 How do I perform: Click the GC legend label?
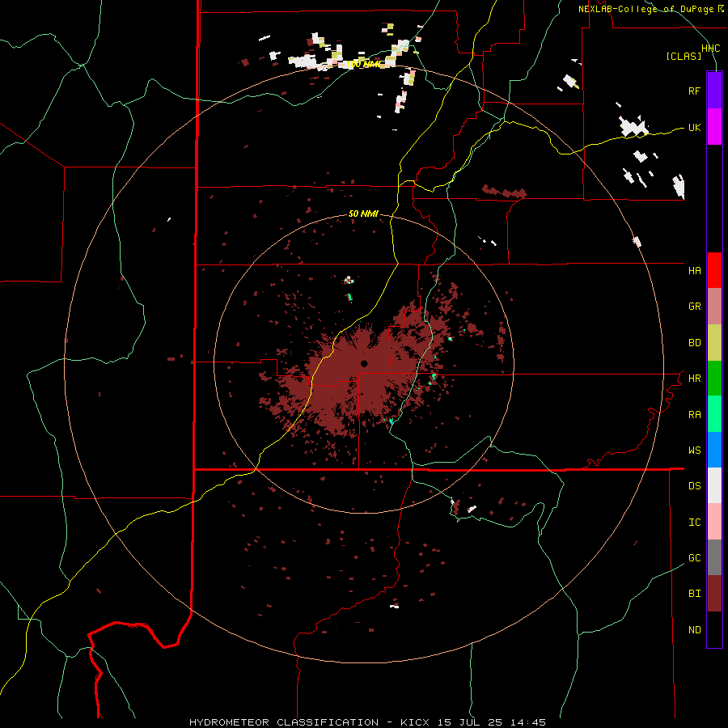point(694,558)
